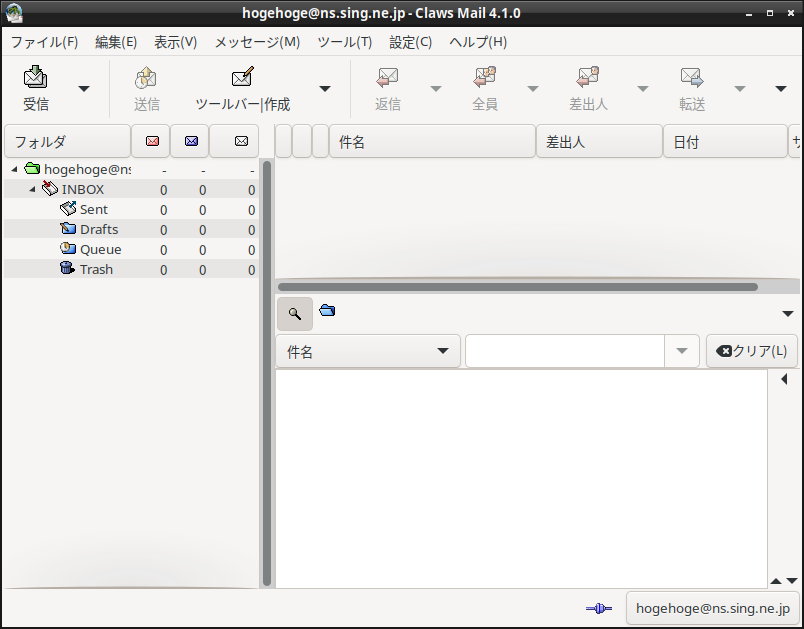Open the dropdown arrow next to 返信
Image resolution: width=804 pixels, height=629 pixels.
pos(436,89)
